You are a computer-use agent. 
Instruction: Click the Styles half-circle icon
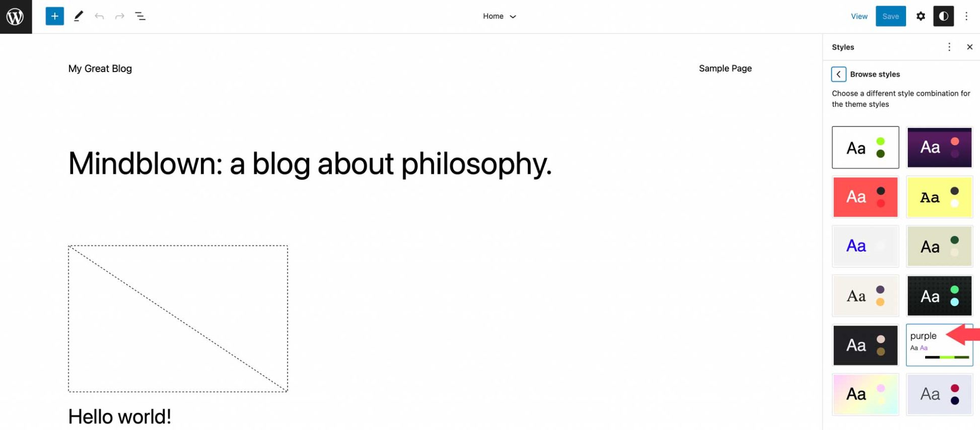pos(943,16)
